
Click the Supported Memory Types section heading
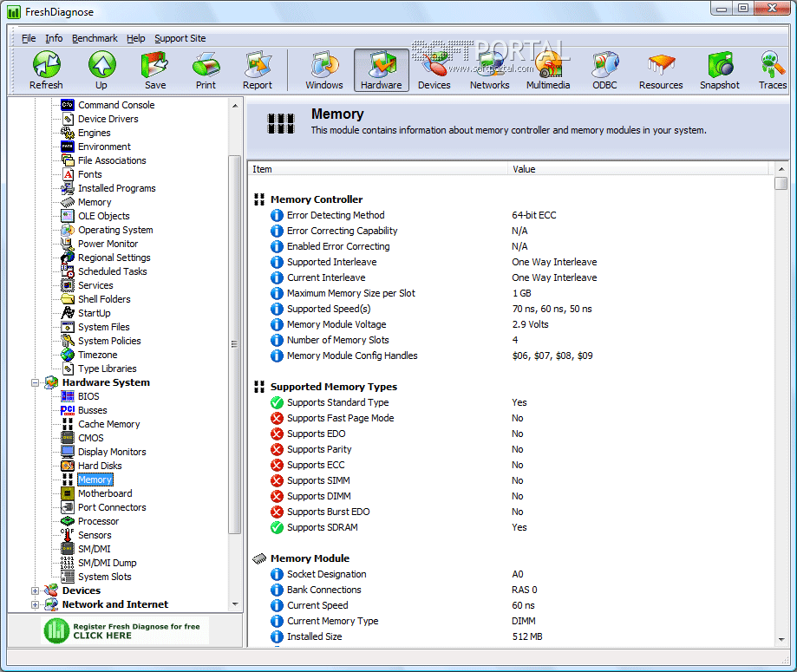coord(333,387)
